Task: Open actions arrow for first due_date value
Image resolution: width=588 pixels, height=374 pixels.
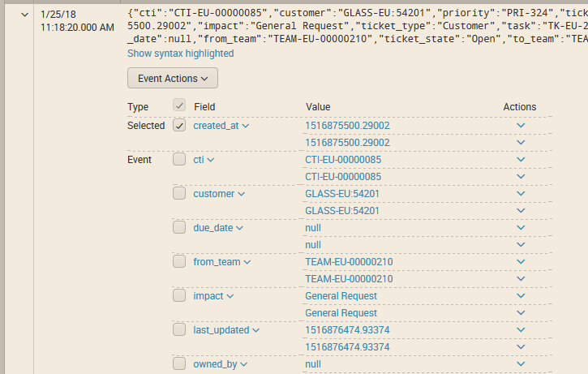Action: tap(521, 228)
